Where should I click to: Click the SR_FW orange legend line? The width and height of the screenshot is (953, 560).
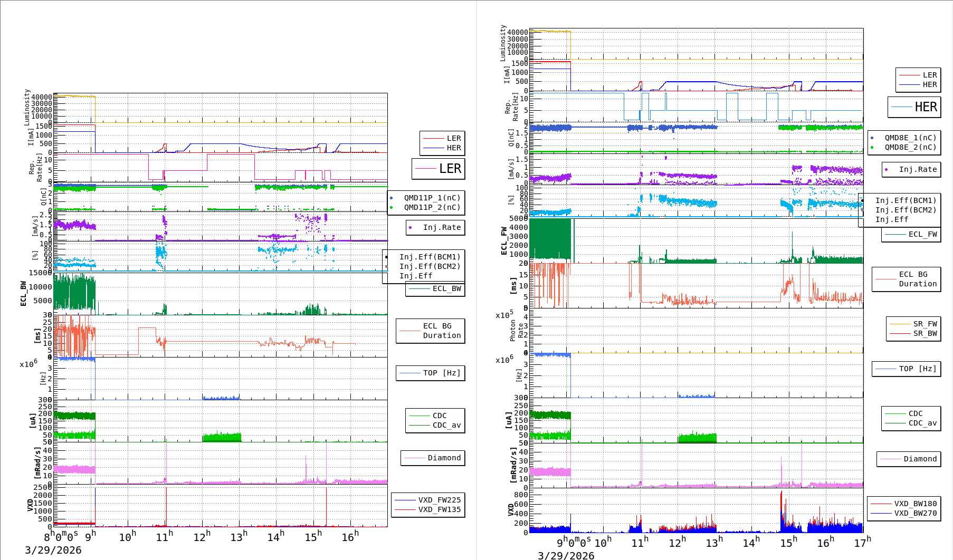[x=900, y=324]
